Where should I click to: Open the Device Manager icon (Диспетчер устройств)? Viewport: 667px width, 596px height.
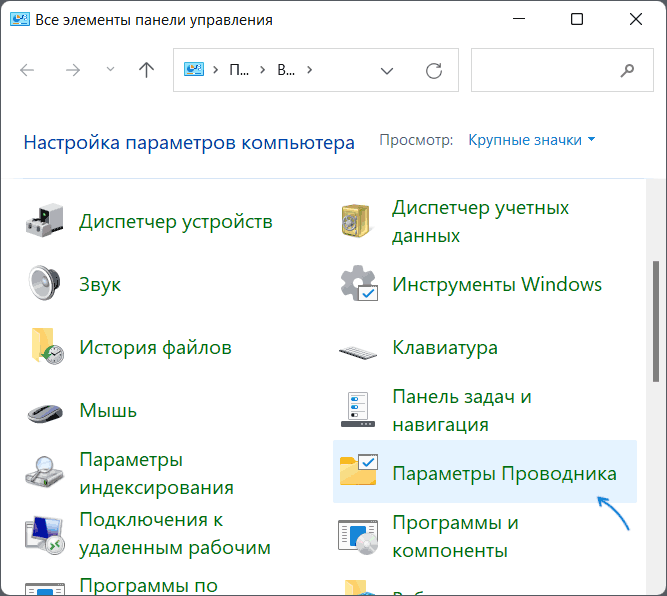pyautogui.click(x=45, y=220)
